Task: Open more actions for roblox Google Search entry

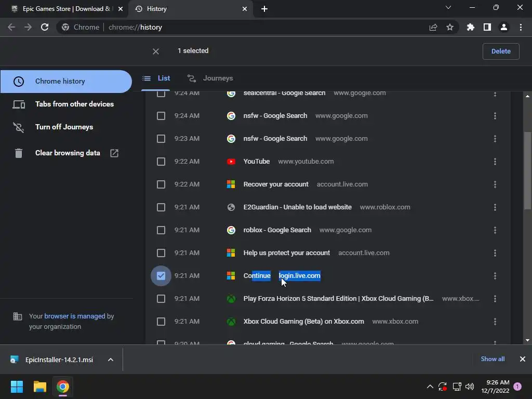Action: tap(495, 230)
